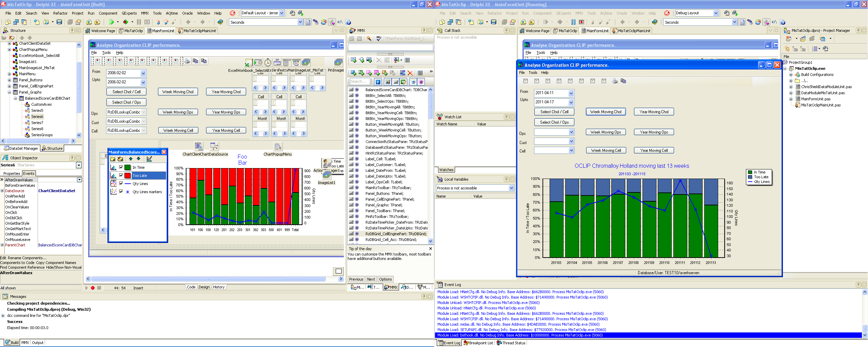
Task: Open the Debug Layout dropdown in running IDE
Action: [x=716, y=13]
